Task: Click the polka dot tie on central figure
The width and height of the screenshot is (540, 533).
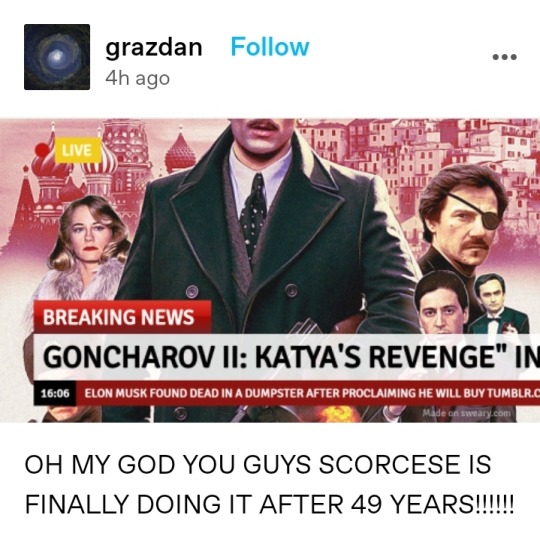Action: [254, 213]
